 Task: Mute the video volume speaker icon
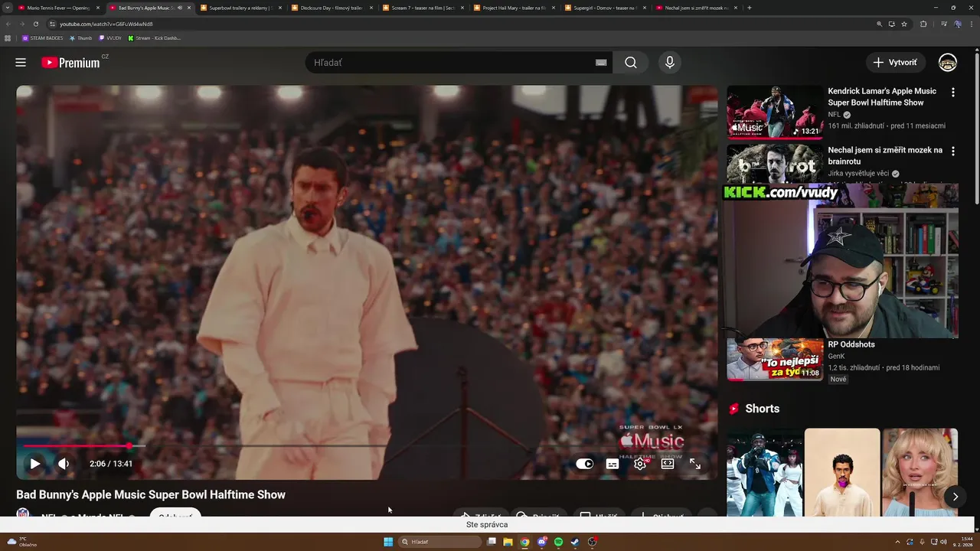coord(64,464)
